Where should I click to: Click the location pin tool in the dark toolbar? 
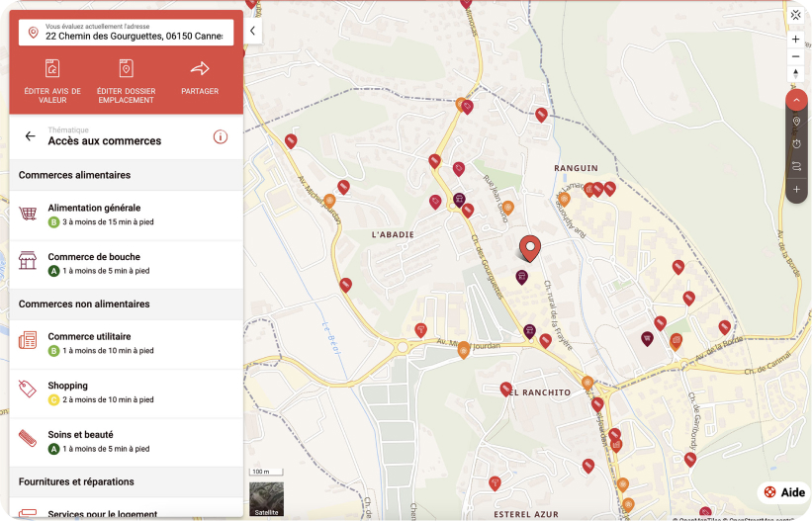point(796,122)
